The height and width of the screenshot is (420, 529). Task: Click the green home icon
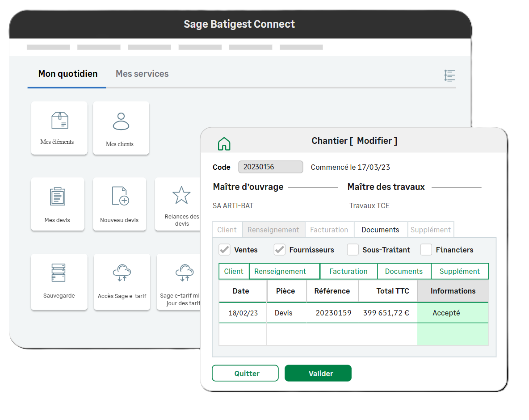pos(224,143)
